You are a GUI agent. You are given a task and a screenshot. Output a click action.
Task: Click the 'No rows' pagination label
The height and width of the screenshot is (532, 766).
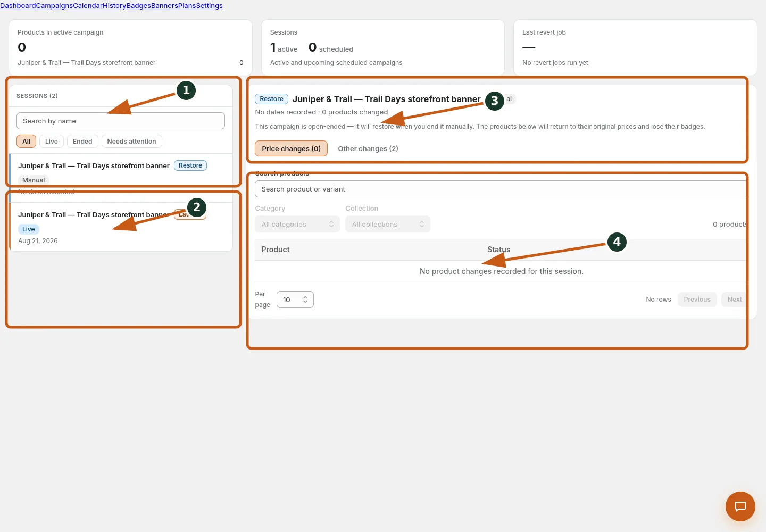[x=659, y=300]
